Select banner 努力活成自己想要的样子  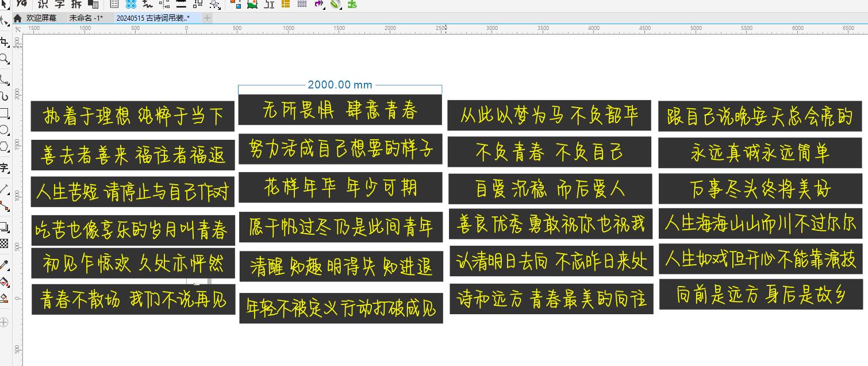pyautogui.click(x=340, y=149)
